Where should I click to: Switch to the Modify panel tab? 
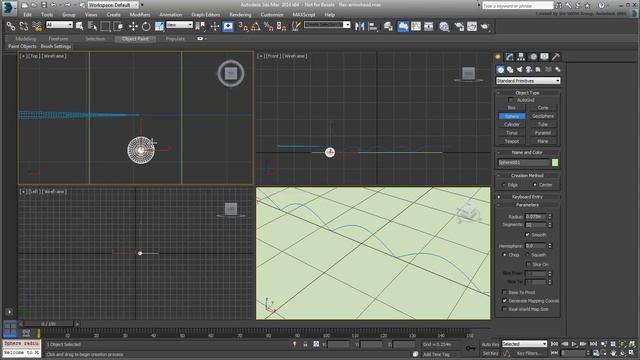click(509, 57)
